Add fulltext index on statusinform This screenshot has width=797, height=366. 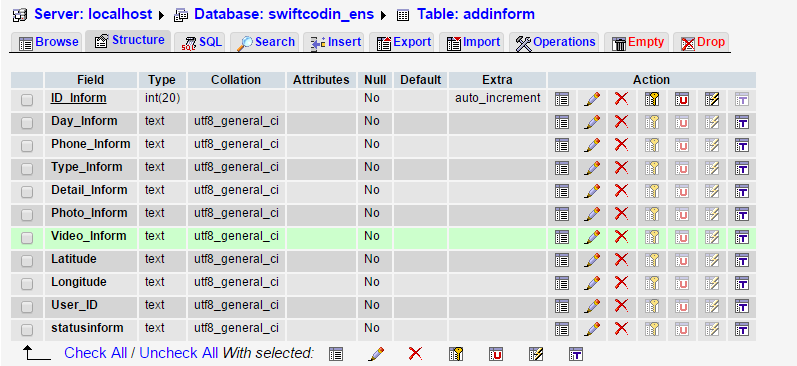point(742,328)
